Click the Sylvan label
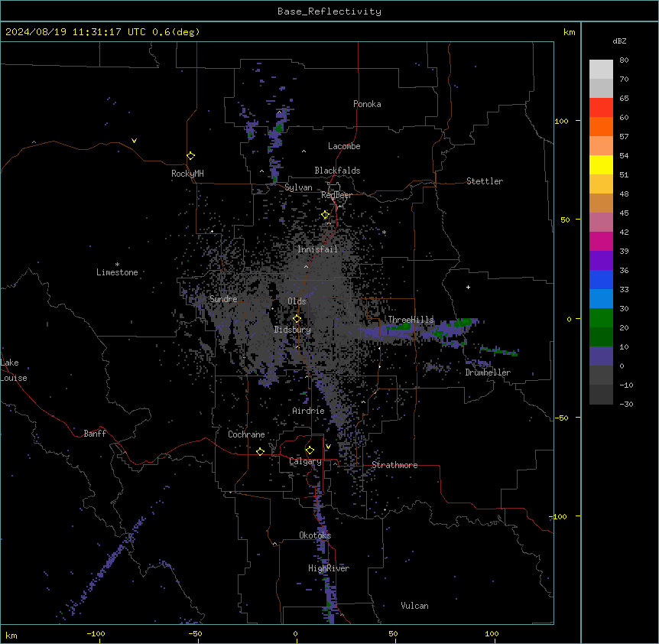Image resolution: width=659 pixels, height=644 pixels. click(x=298, y=187)
